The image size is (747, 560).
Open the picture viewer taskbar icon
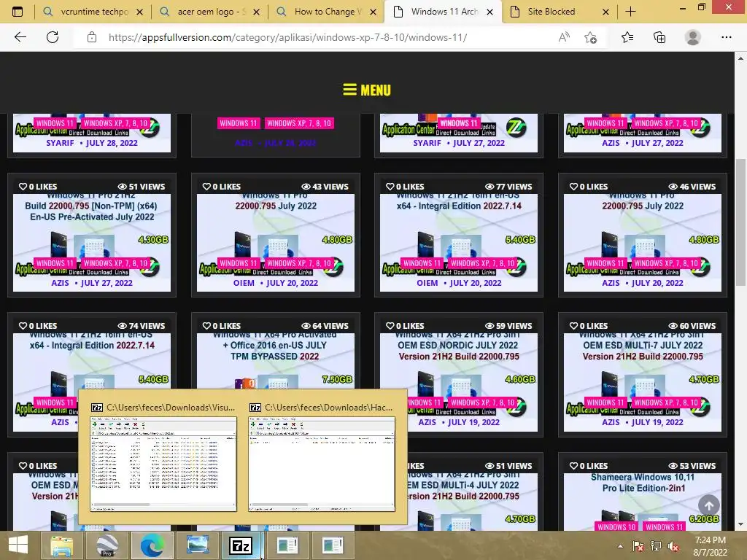[197, 545]
